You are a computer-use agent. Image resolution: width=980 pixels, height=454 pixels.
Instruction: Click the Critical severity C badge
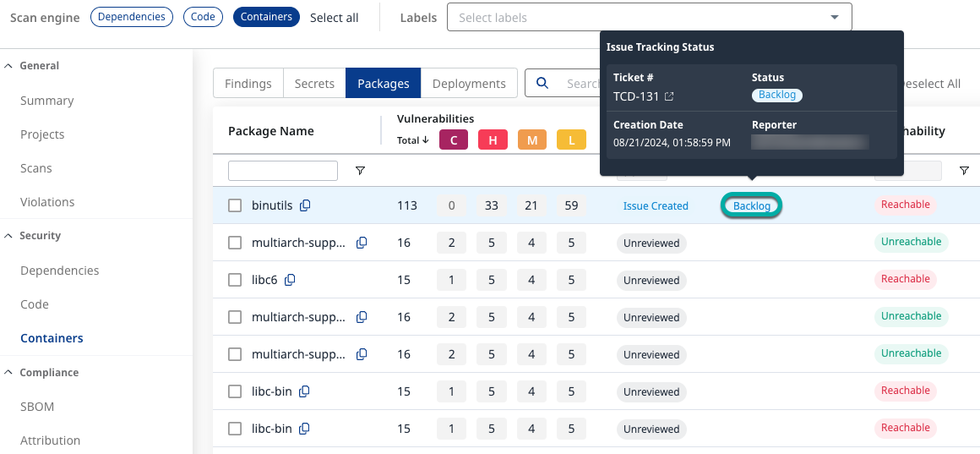(x=454, y=140)
